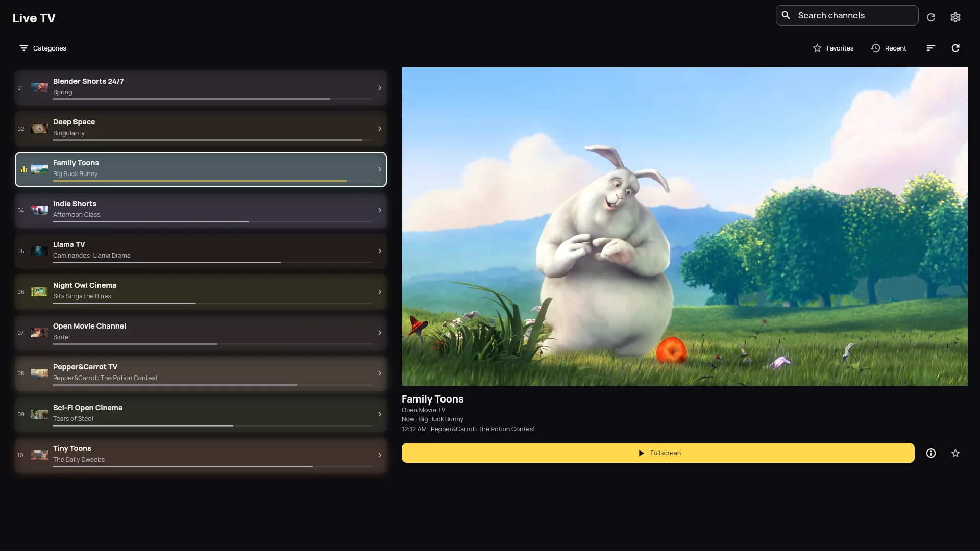Expand Llama TV using its chevron arrow
This screenshot has width=980, height=551.
(380, 251)
